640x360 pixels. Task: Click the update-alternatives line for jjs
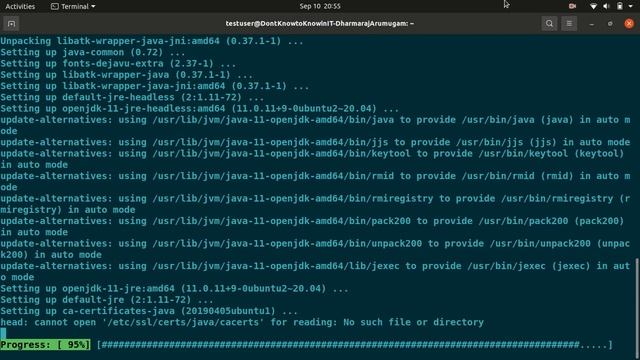pos(315,142)
